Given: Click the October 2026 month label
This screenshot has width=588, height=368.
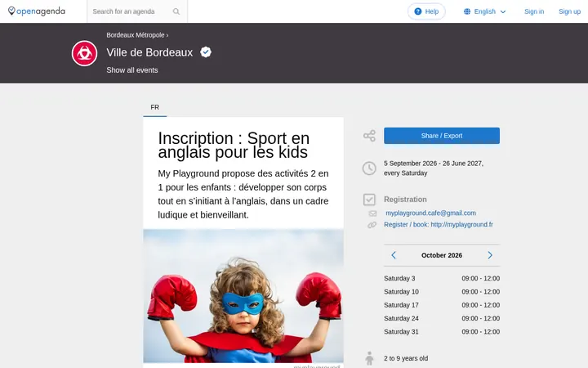Looking at the screenshot, I should 442,255.
